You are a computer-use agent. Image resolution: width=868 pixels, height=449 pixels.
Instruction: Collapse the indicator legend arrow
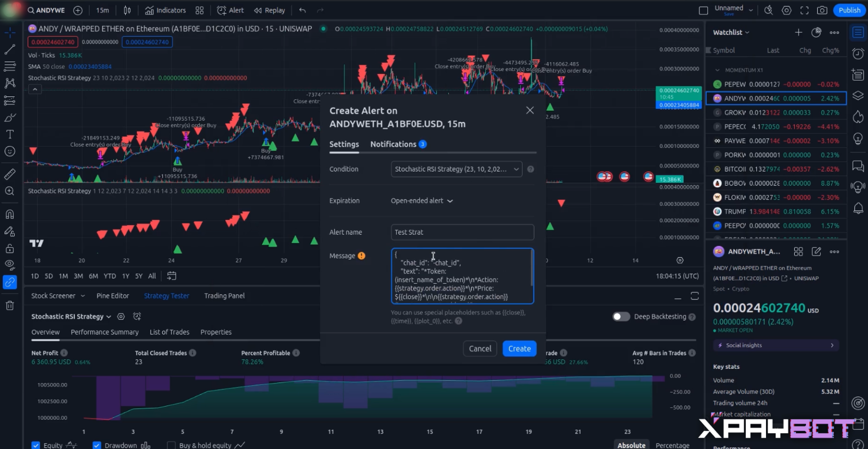tap(35, 89)
